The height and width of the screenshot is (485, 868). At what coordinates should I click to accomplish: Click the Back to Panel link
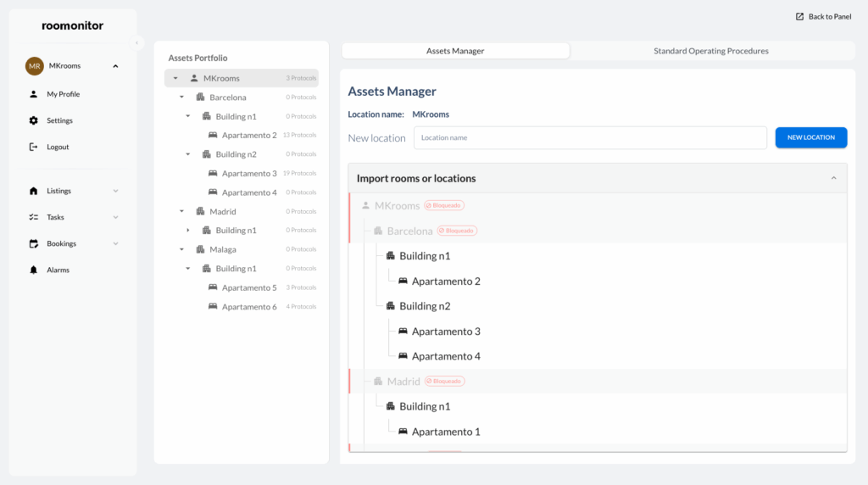[x=824, y=17]
